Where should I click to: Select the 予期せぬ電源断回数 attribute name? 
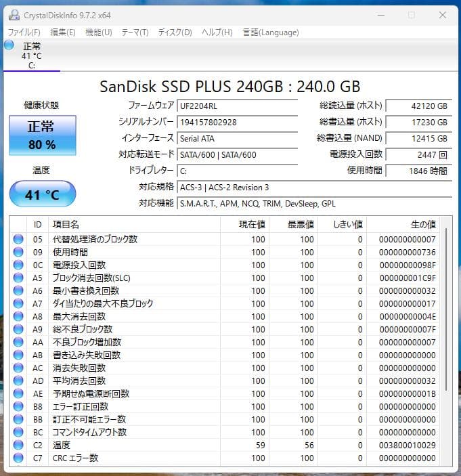(x=91, y=393)
